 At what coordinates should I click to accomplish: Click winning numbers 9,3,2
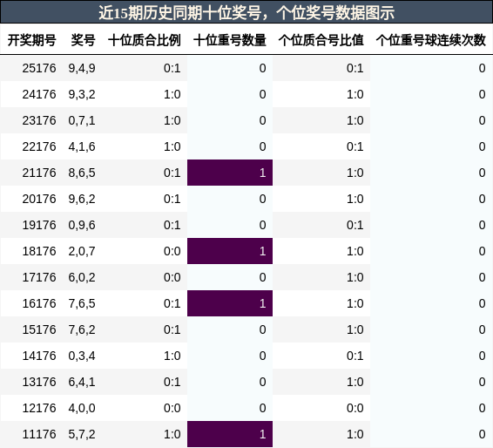click(82, 95)
